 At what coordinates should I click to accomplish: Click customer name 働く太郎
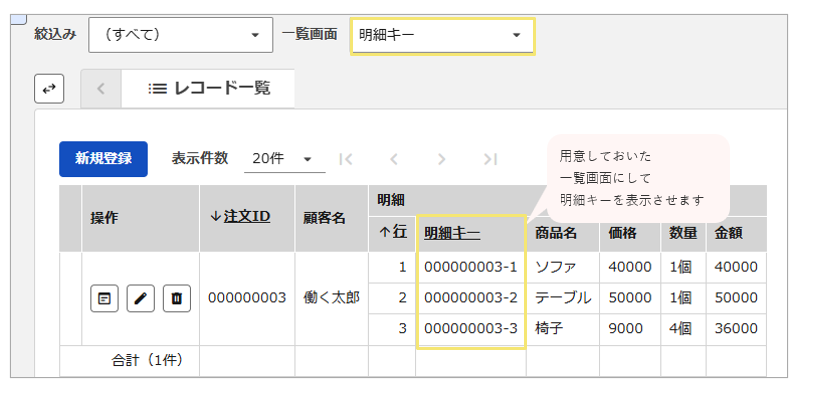coord(331,298)
